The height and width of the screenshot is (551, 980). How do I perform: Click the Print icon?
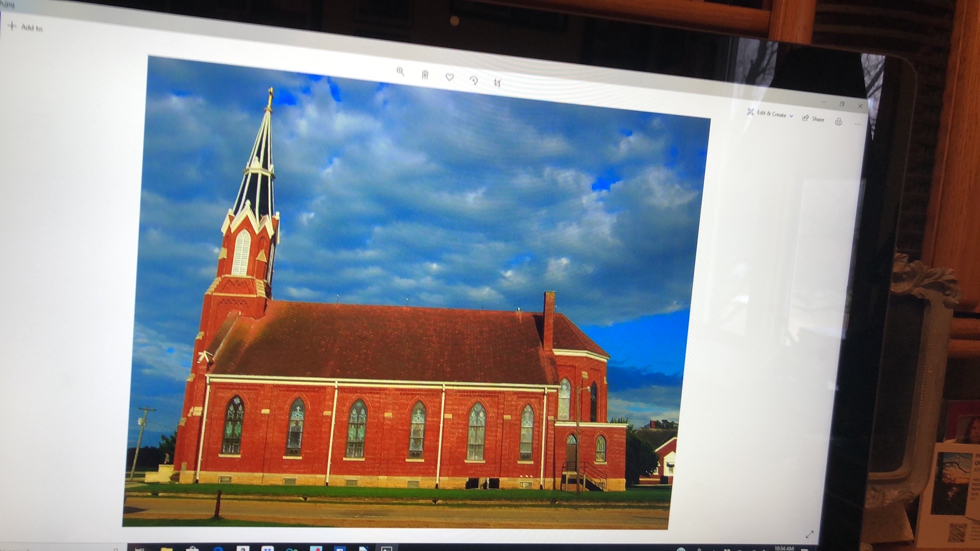pyautogui.click(x=838, y=121)
